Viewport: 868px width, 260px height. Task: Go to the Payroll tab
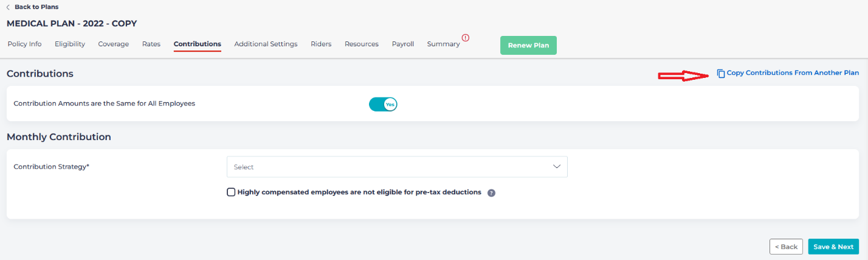coord(403,44)
